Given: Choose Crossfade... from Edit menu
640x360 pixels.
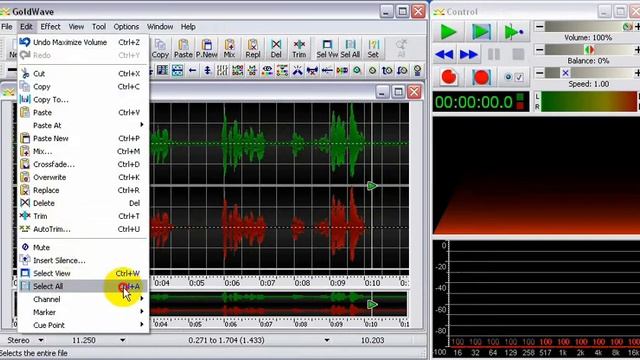Looking at the screenshot, I should pos(83,164).
